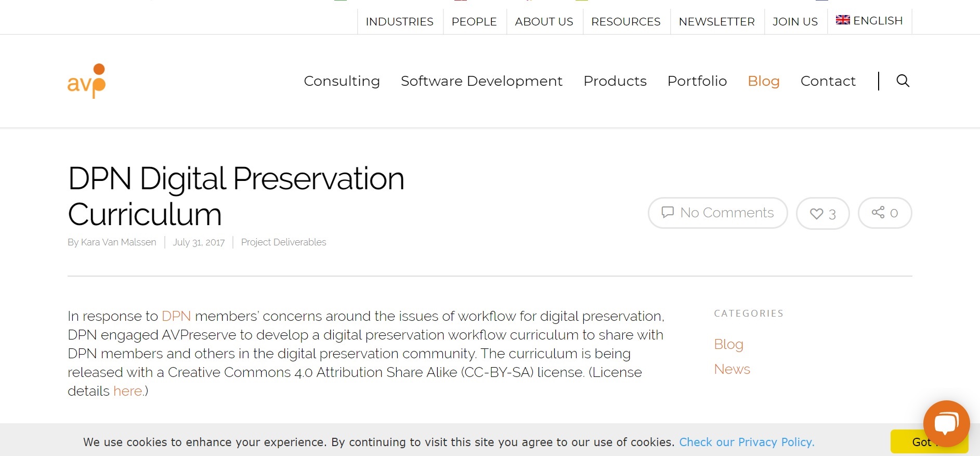Open the site search magnifier icon
Screen dimensions: 980x456
903,81
